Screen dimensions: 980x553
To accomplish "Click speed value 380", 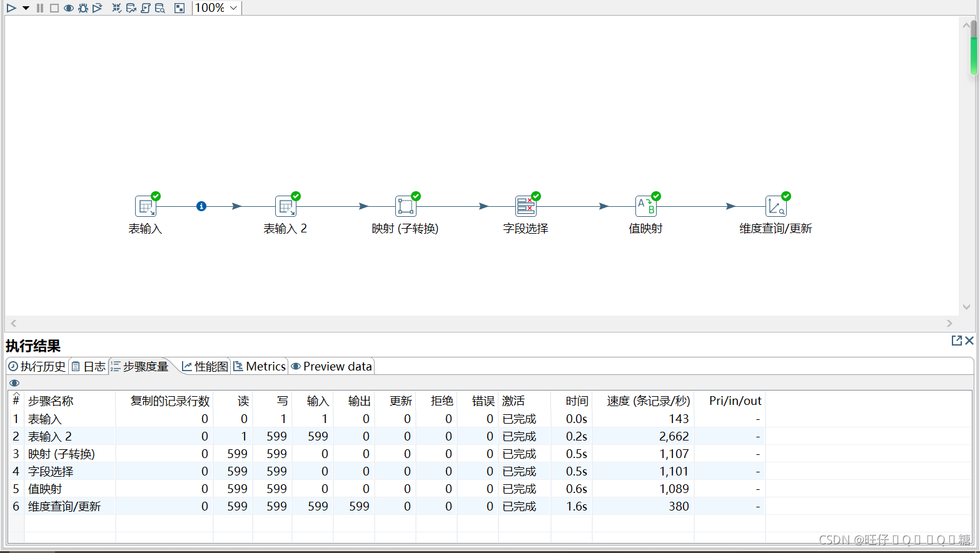I will [x=679, y=506].
